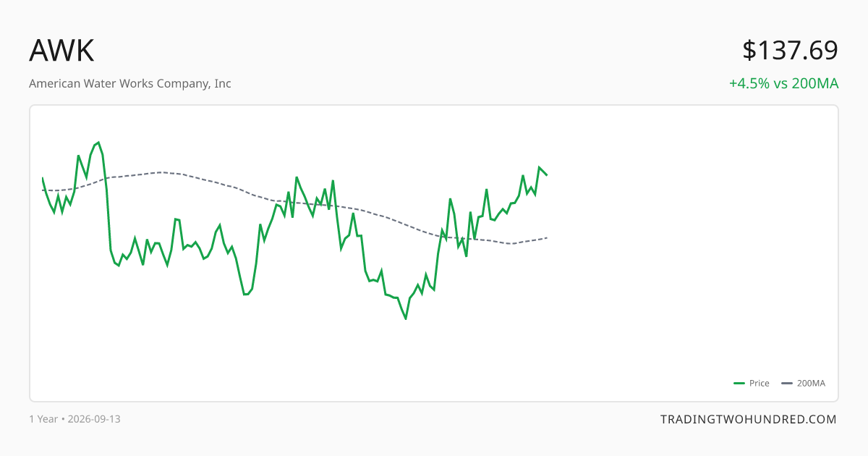
Task: Click the Price text in the legend
Action: click(x=759, y=384)
